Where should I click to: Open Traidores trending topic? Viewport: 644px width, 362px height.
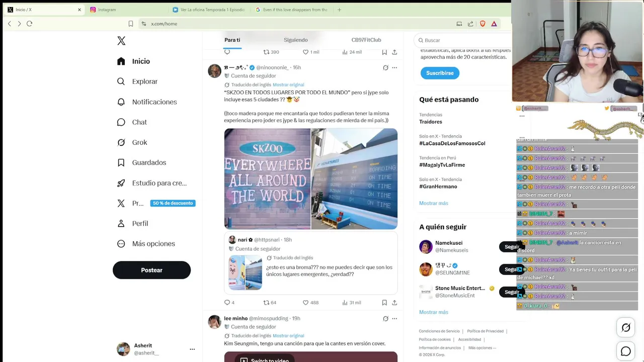point(431,122)
